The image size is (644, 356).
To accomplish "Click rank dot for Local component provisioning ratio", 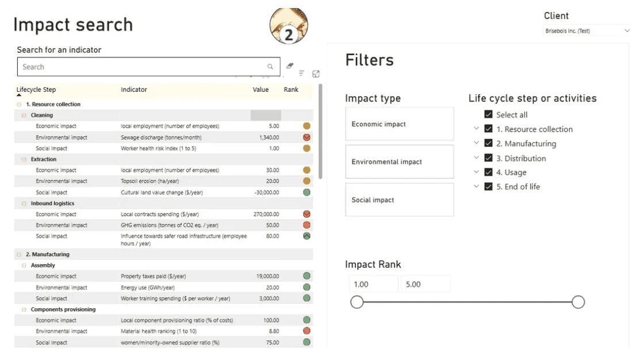I will coord(307,320).
